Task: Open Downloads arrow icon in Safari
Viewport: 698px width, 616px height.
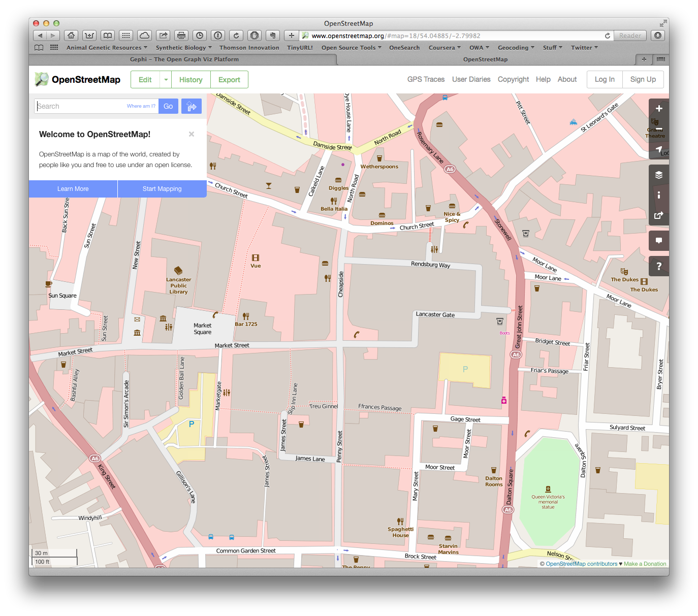Action: pos(658,36)
